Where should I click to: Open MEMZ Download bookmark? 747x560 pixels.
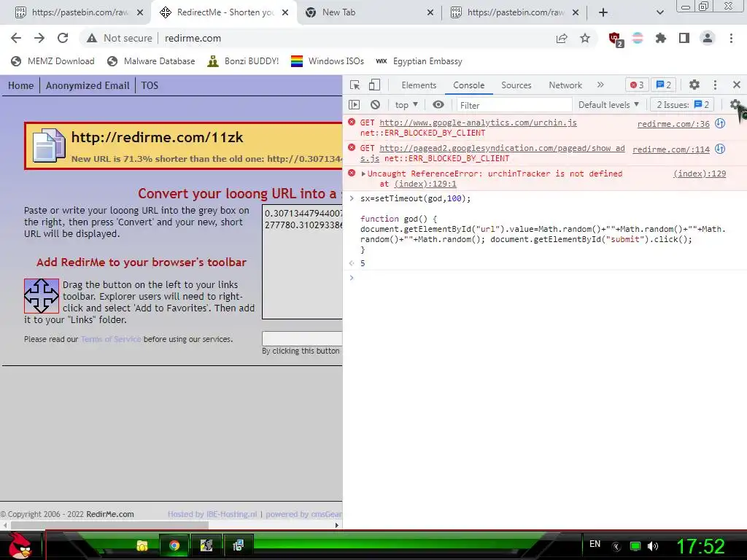point(53,61)
